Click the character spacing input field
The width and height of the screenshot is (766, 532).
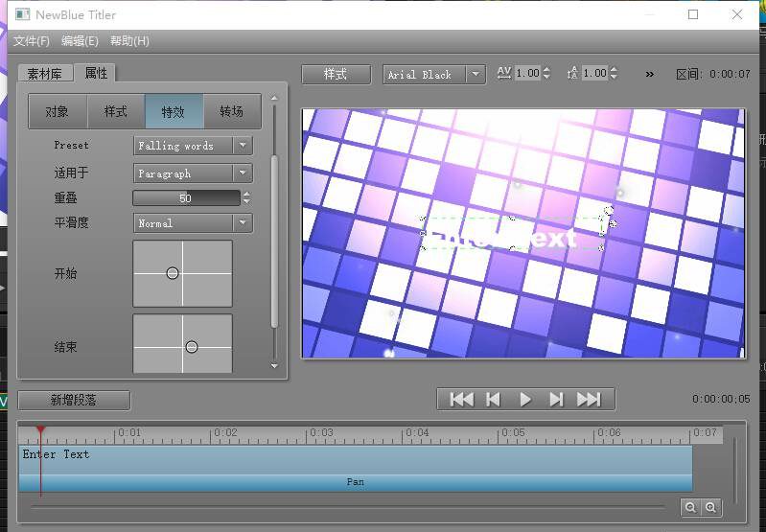point(527,73)
